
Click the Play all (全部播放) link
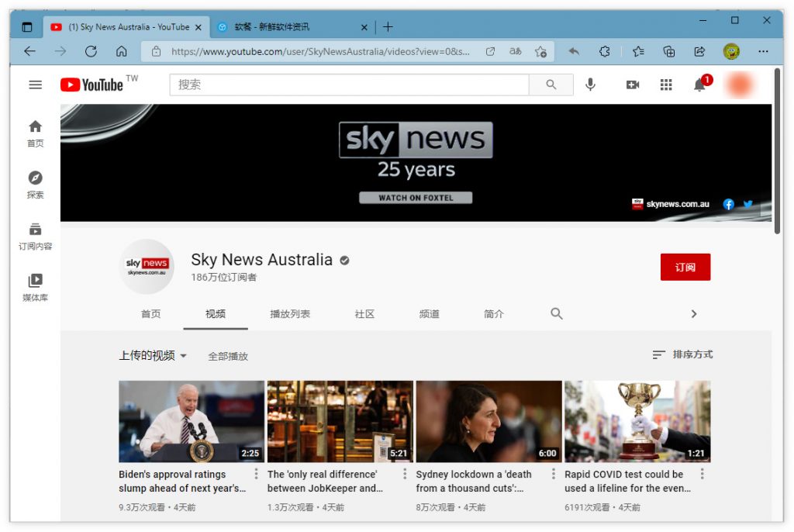tap(228, 356)
